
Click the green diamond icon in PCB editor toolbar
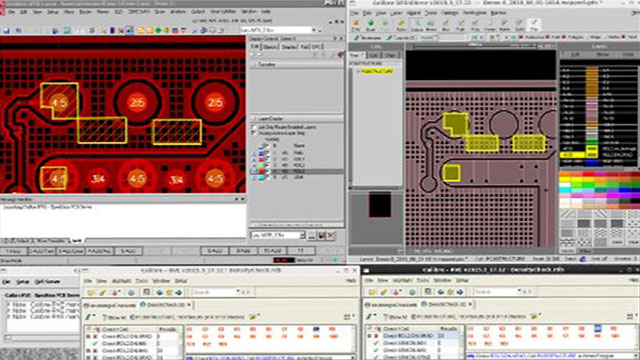point(158,30)
